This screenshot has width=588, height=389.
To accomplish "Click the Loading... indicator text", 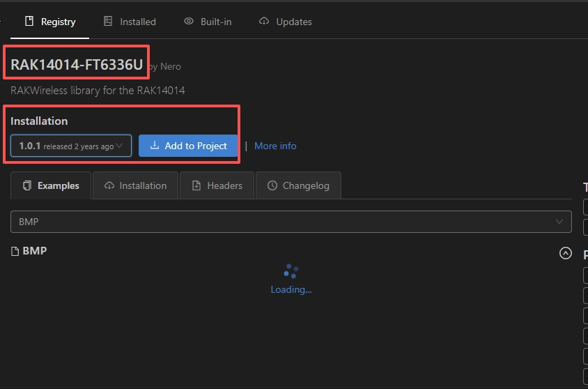I will tap(291, 289).
